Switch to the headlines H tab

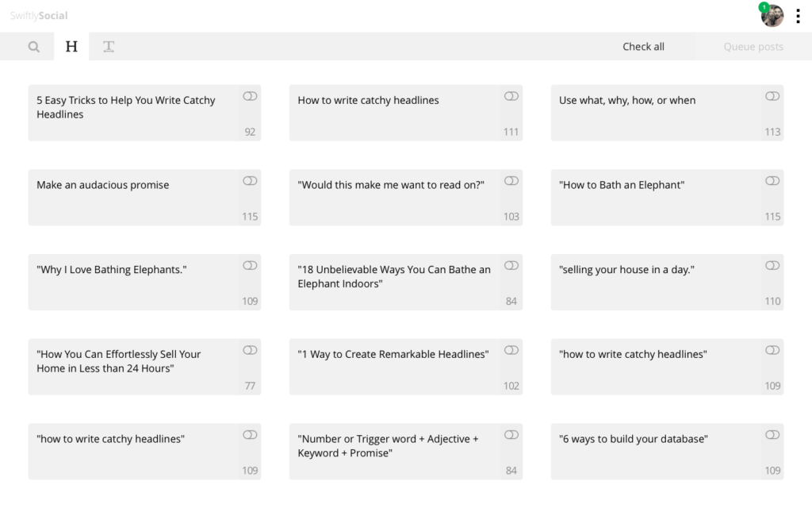coord(71,47)
